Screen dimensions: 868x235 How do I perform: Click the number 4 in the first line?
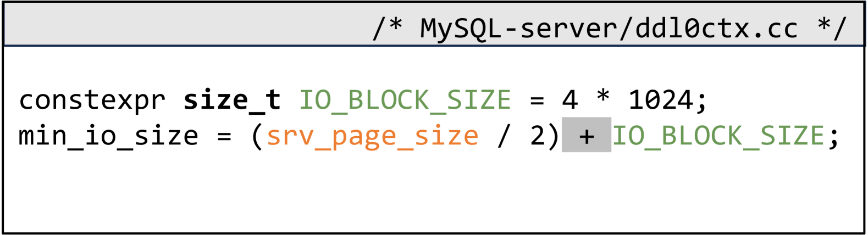(570, 100)
